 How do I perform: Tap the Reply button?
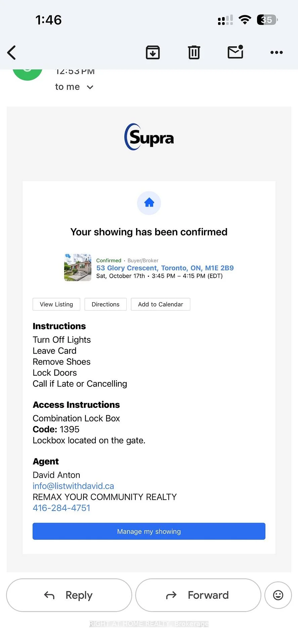69,595
